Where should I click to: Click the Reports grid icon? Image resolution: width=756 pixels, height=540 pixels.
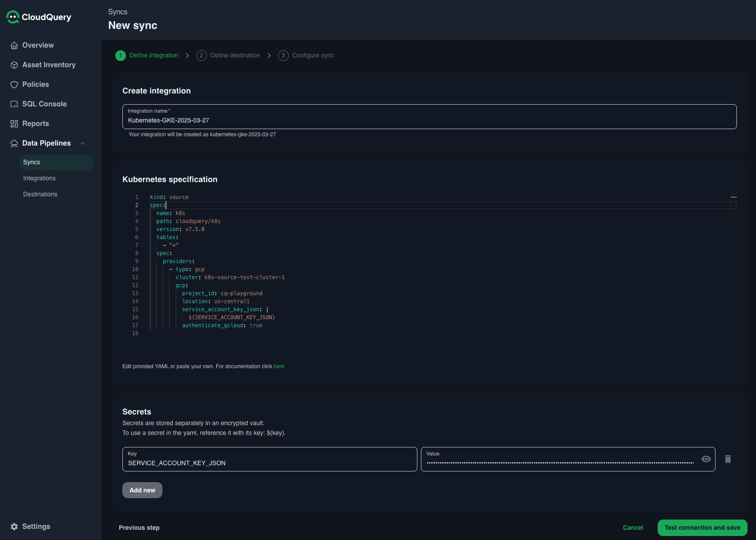click(x=14, y=124)
